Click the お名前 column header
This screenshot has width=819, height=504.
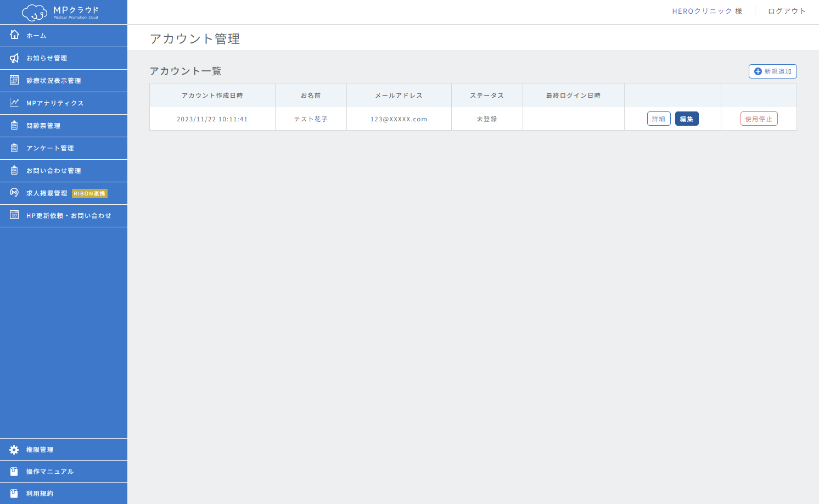[x=311, y=96]
